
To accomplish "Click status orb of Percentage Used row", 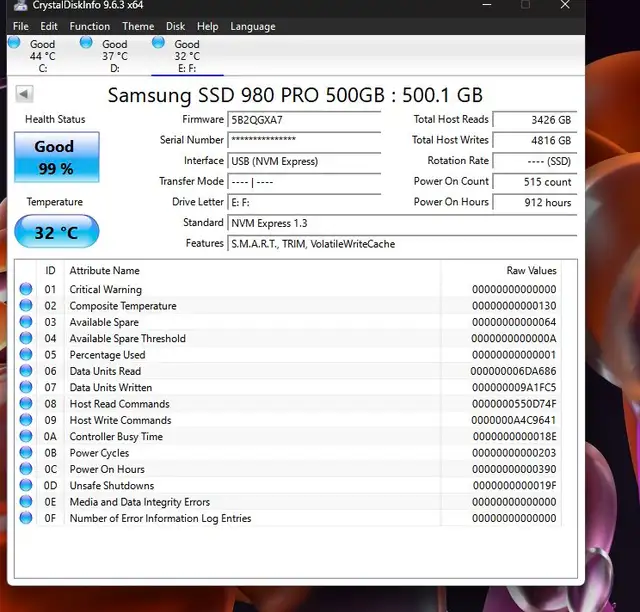I will point(26,354).
